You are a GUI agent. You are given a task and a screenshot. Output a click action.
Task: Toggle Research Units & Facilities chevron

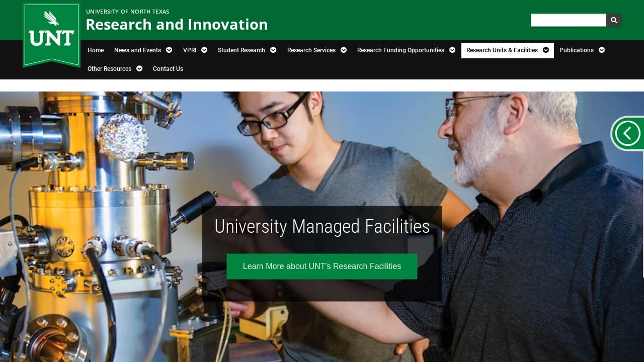[546, 50]
